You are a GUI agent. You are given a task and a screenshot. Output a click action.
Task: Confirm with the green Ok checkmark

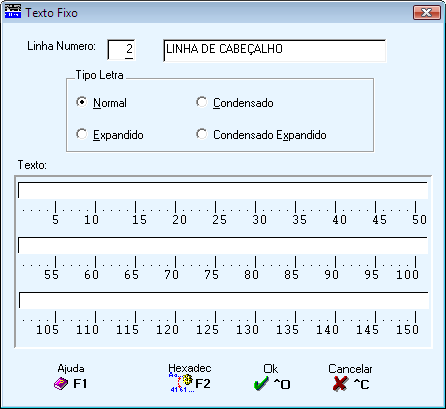pos(261,384)
